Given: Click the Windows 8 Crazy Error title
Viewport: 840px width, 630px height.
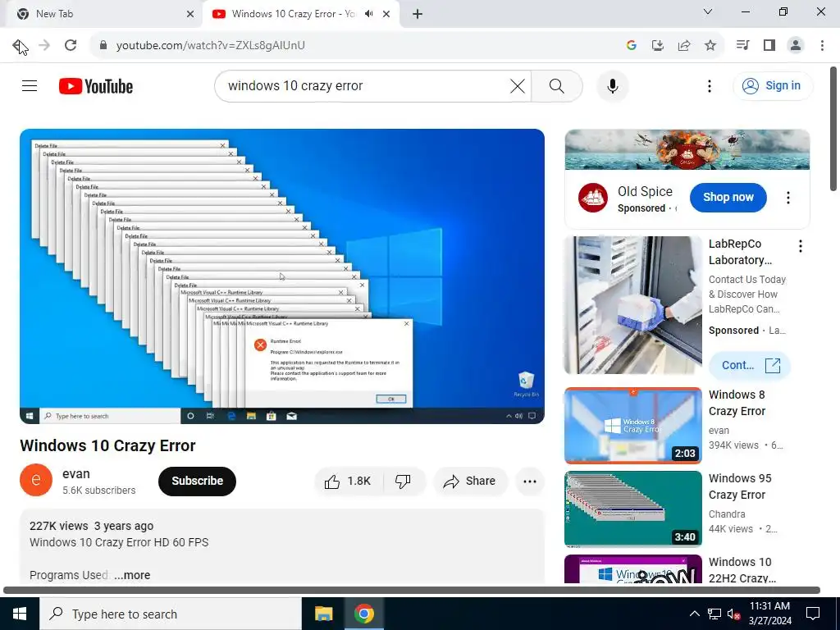Looking at the screenshot, I should [737, 403].
